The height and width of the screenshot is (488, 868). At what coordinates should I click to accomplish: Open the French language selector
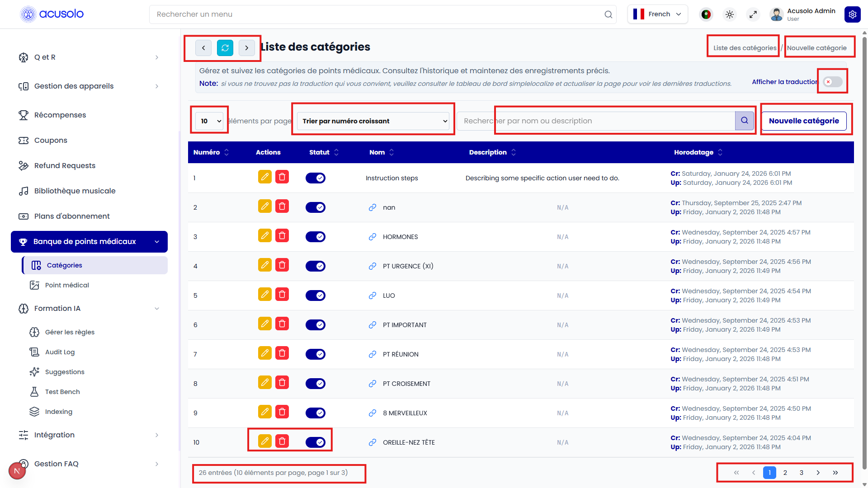[658, 14]
